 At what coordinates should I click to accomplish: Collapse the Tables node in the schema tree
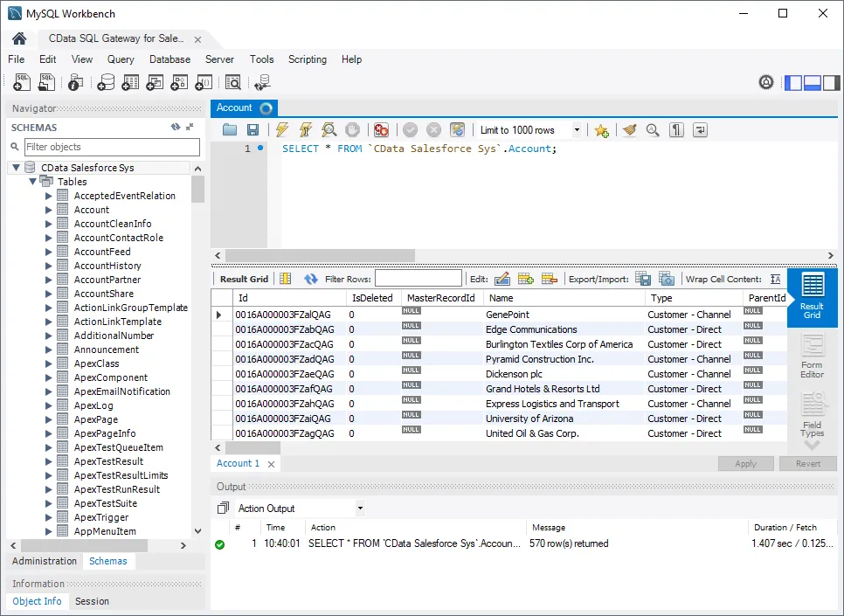[32, 181]
